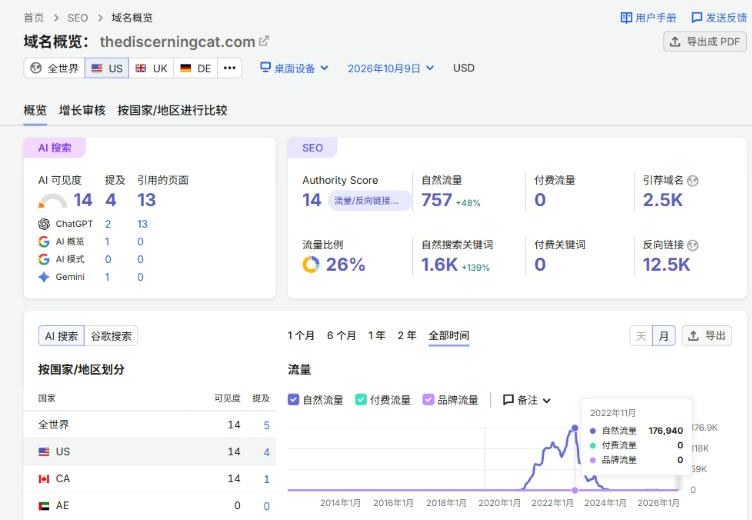Click the US flag in country table
The width and height of the screenshot is (752, 520).
[44, 452]
